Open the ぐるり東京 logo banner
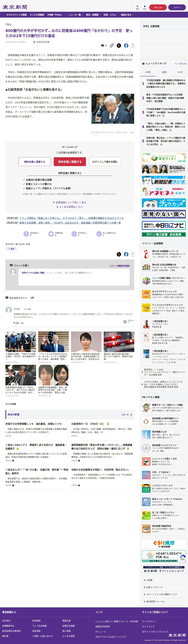The image size is (188, 644). click(x=164, y=544)
